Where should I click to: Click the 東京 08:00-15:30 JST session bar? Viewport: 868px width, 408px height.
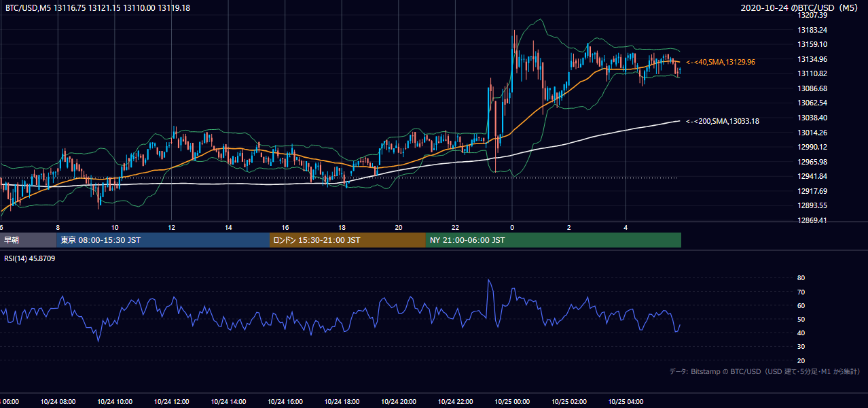click(163, 240)
